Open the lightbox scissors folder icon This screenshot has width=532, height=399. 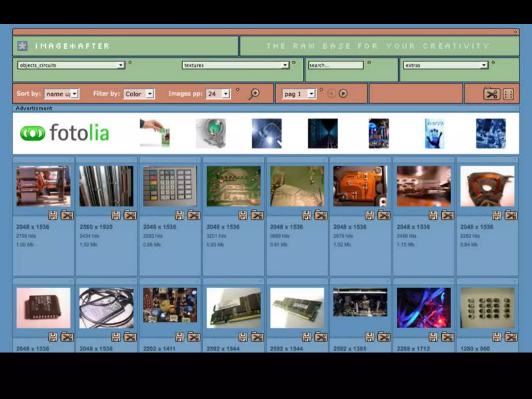point(491,94)
